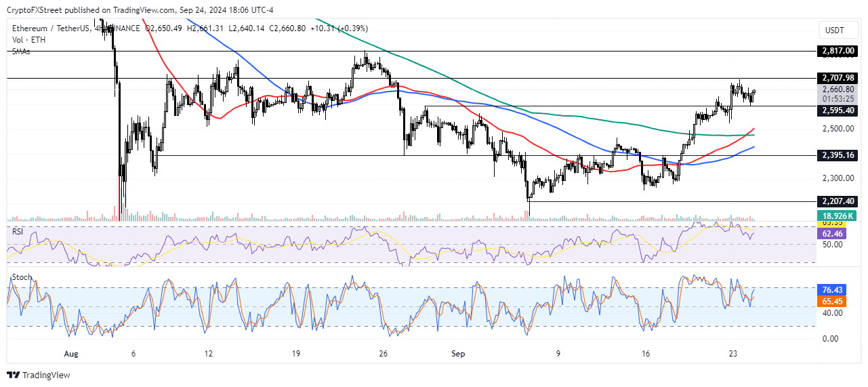The image size is (868, 387).
Task: Click the 2,395.16 price level label
Action: [x=838, y=155]
